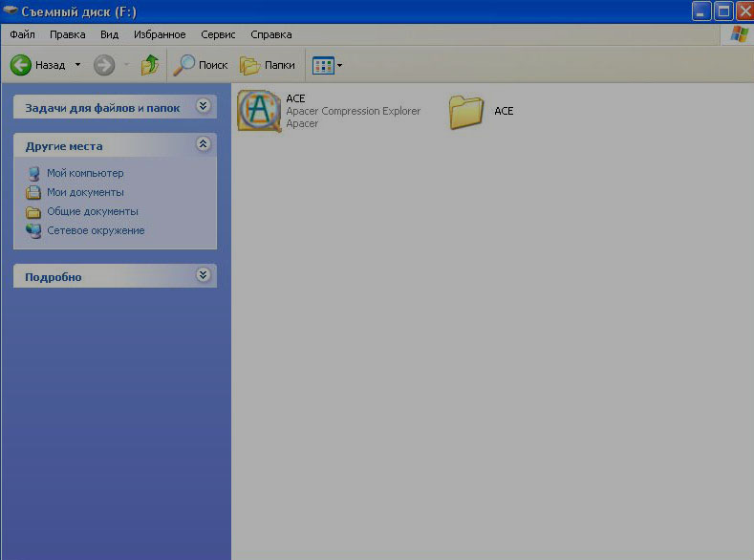
Task: Click the My Computer icon in sidebar
Action: (x=34, y=173)
